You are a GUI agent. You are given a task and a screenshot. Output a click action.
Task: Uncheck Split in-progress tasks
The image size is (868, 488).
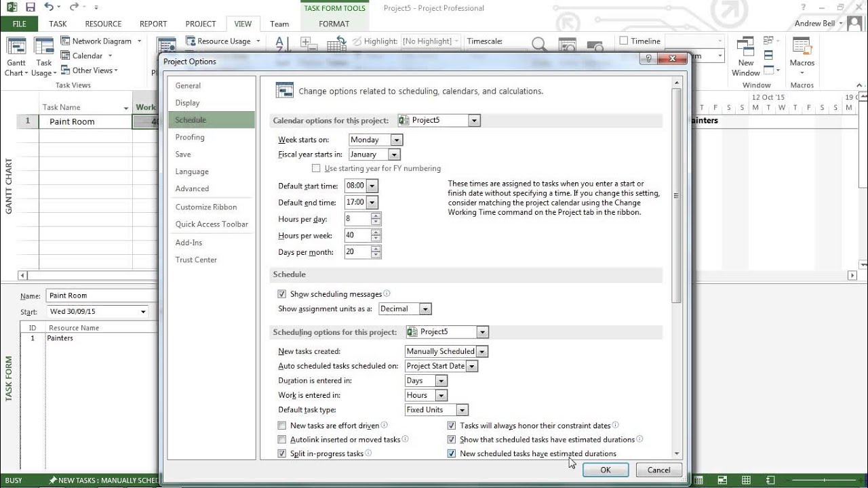pyautogui.click(x=282, y=453)
